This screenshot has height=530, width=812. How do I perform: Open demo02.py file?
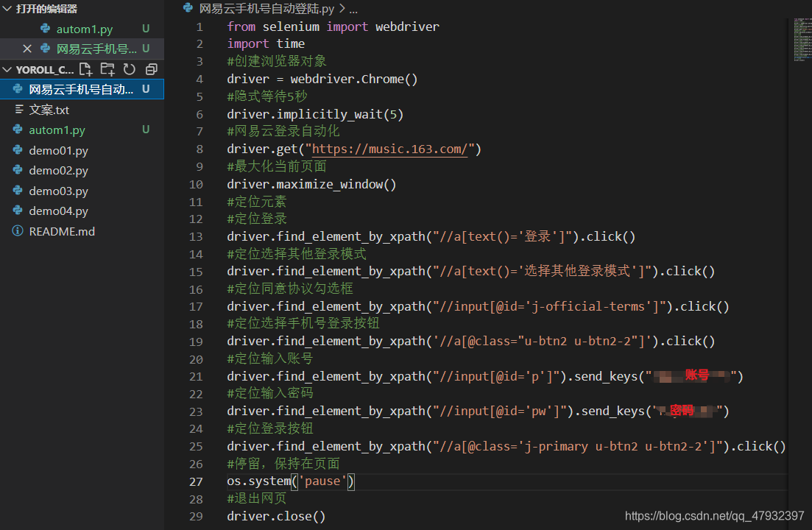58,170
